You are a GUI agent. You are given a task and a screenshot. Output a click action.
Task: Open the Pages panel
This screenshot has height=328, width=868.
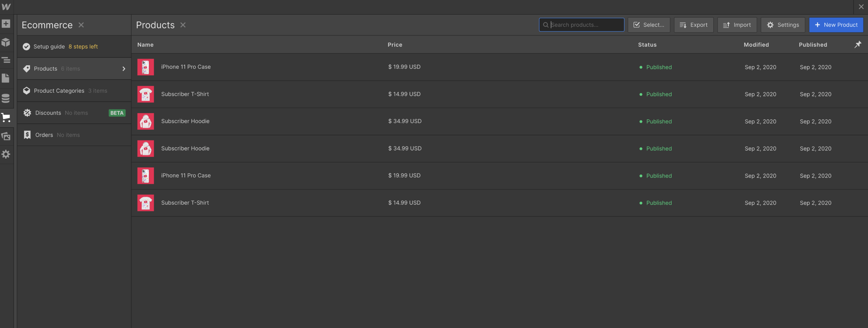(x=6, y=78)
